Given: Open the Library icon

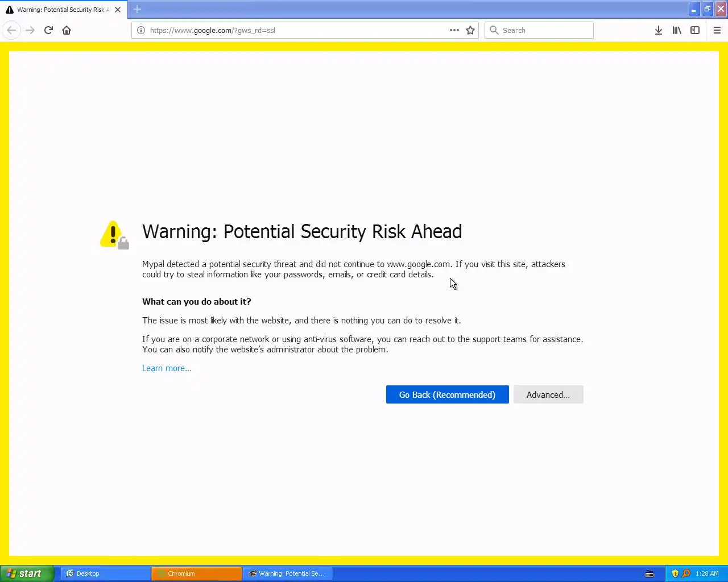Looking at the screenshot, I should [x=677, y=30].
